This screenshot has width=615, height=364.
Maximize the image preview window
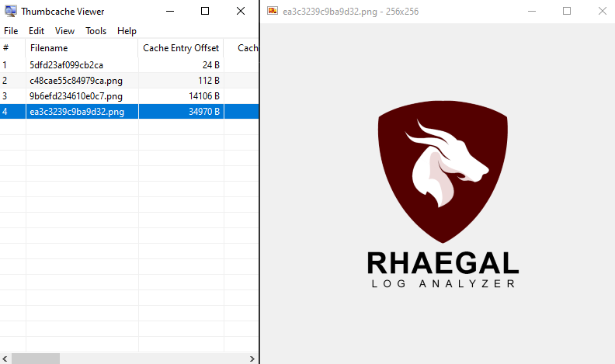click(x=567, y=11)
